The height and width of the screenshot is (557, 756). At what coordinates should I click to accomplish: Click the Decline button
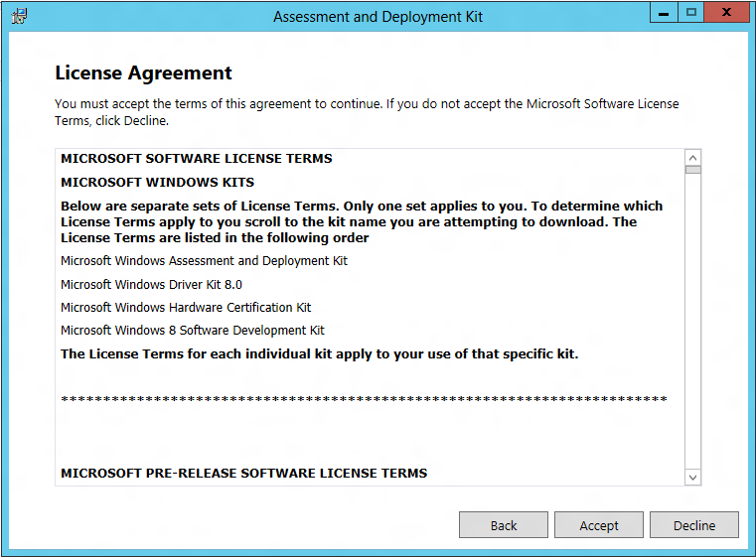[694, 524]
